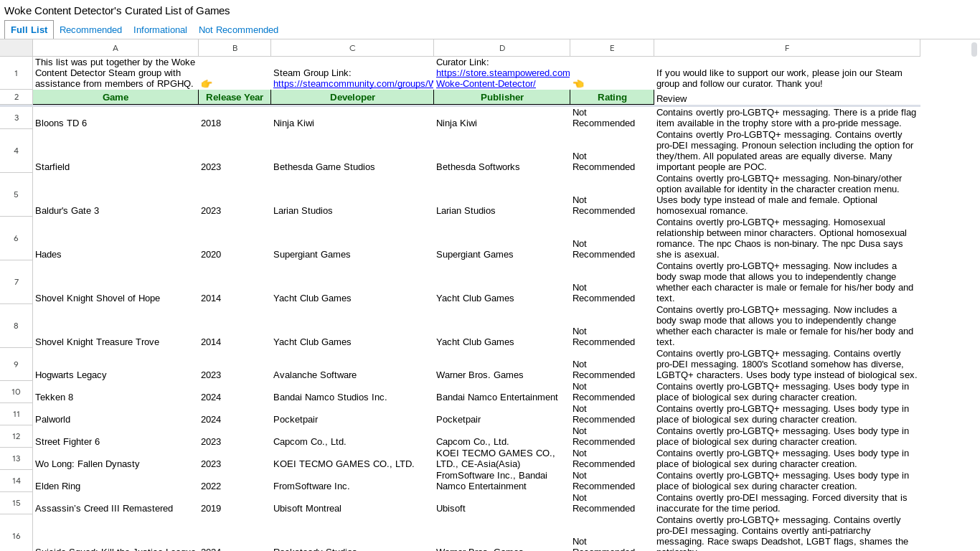Click the Elden Ring game cell
The height and width of the screenshot is (551, 980).
(116, 481)
